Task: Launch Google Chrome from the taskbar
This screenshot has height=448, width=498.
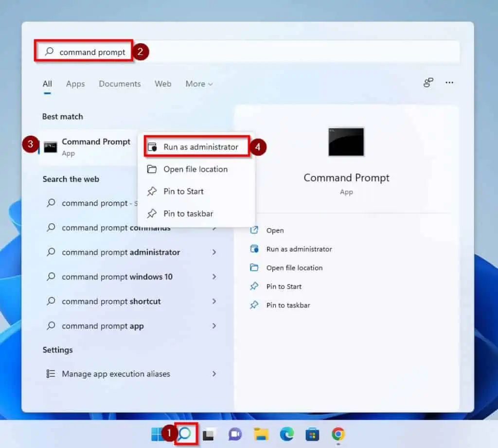Action: point(338,434)
